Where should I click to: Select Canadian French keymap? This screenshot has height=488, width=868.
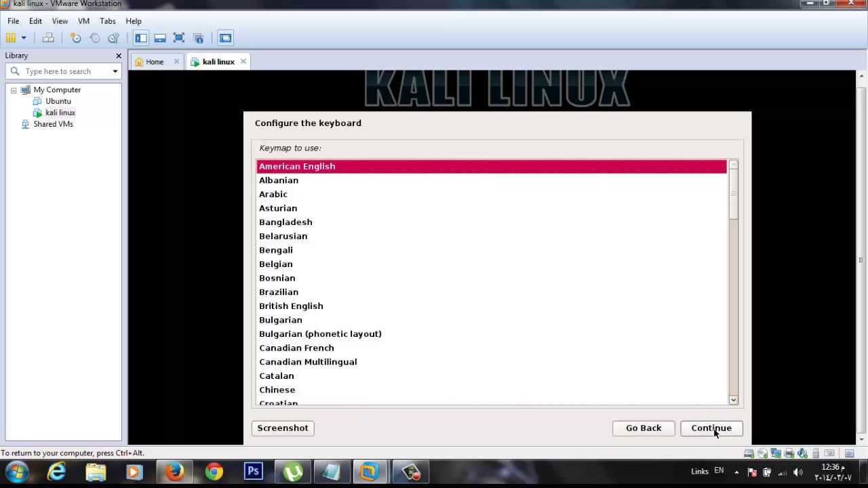coord(492,348)
